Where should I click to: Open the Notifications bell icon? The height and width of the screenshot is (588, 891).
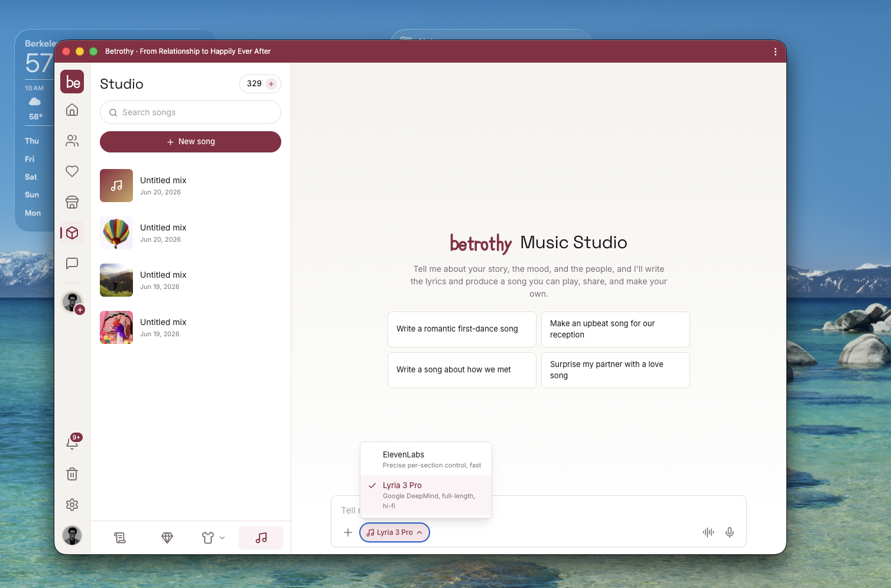pyautogui.click(x=72, y=443)
